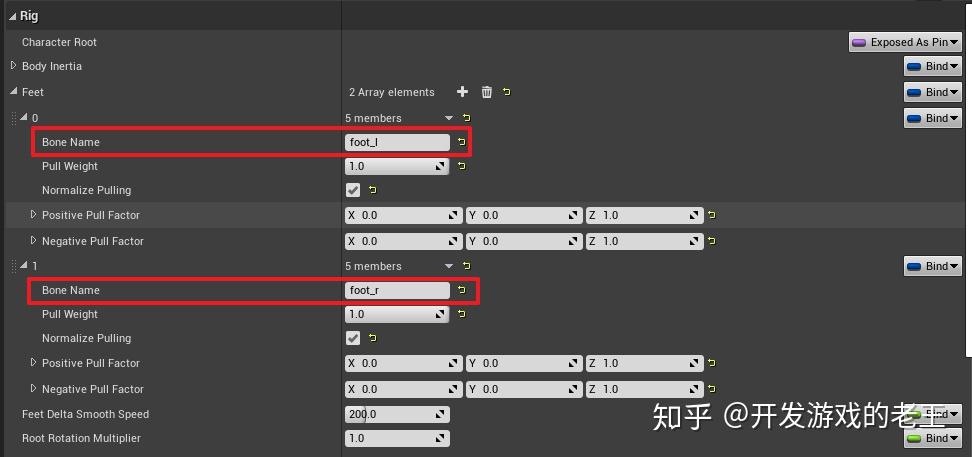Viewport: 972px width, 457px height.
Task: Toggle Normalize Pulling for the foot_r entry
Action: click(353, 338)
